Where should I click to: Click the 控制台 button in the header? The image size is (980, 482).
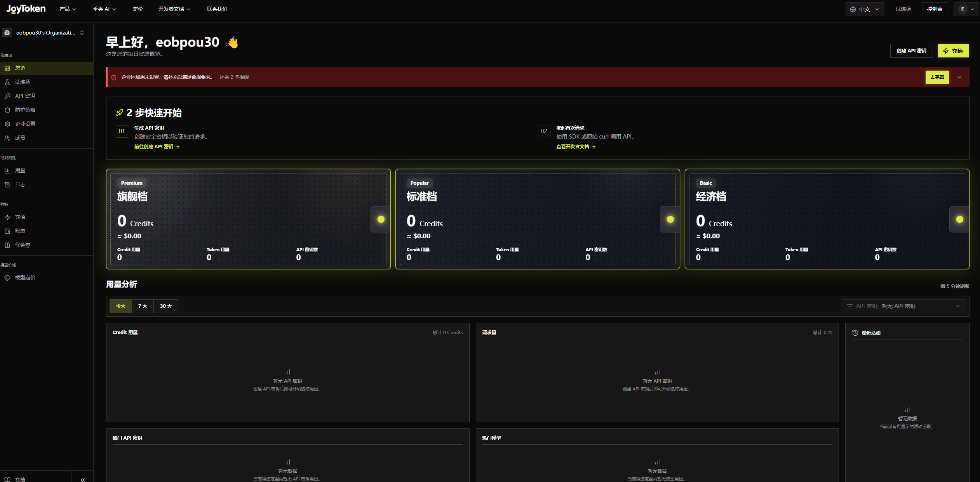[x=935, y=9]
